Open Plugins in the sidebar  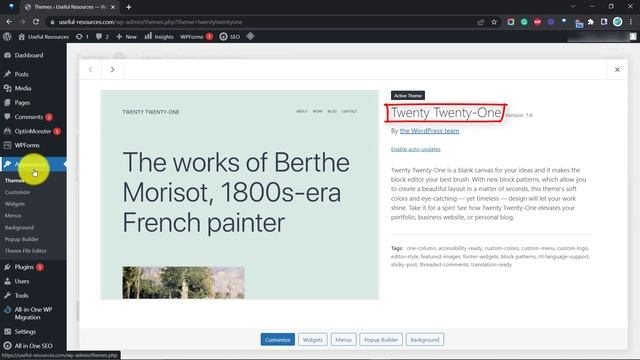coord(24,267)
